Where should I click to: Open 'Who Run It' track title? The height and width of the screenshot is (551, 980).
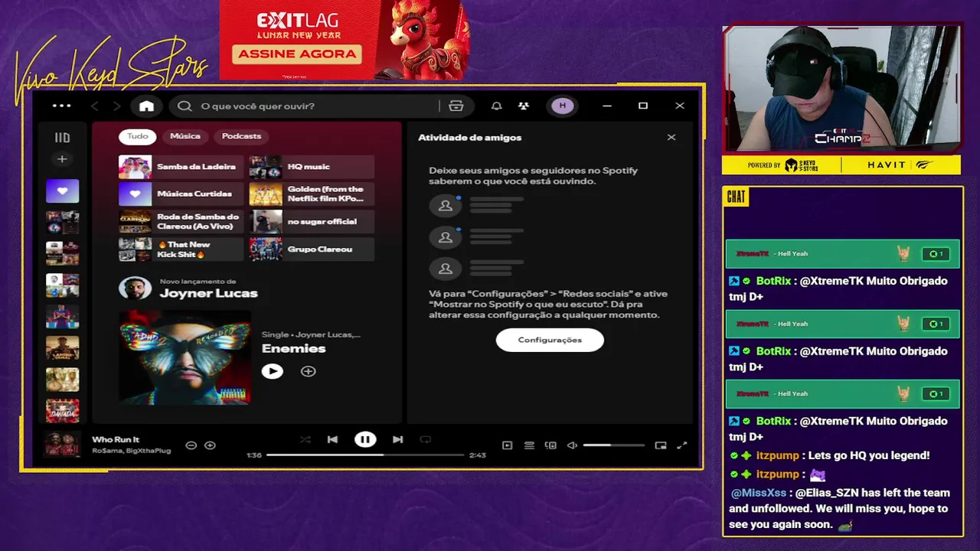pos(116,439)
